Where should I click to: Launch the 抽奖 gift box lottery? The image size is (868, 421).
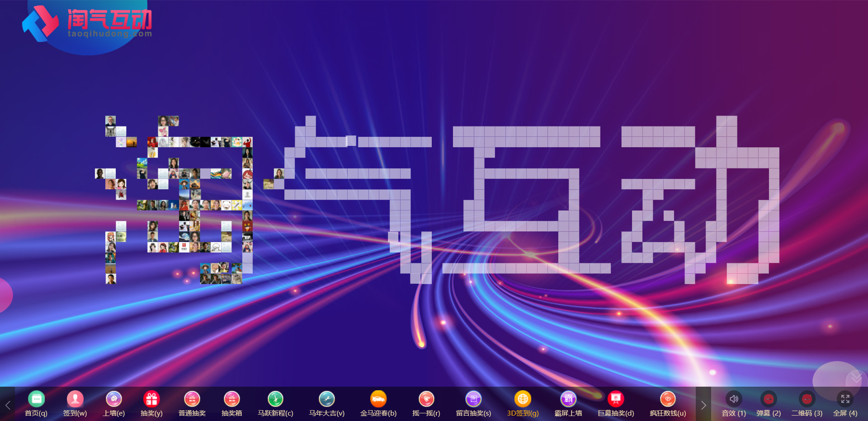[x=151, y=404]
